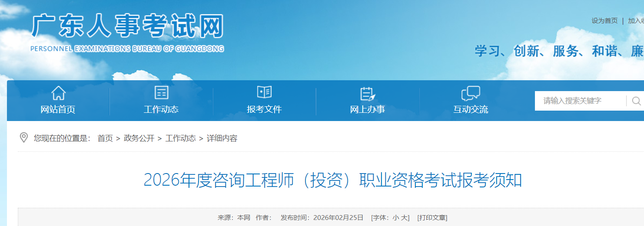Type in the 请输入搜索关键字 search box
Viewport: 644px width, 226px height.
click(x=580, y=101)
